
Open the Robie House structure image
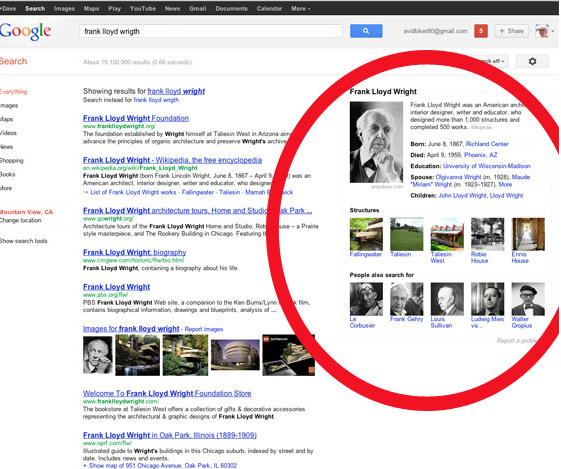pyautogui.click(x=487, y=234)
